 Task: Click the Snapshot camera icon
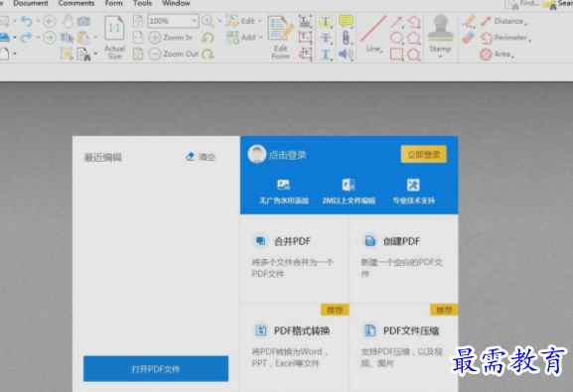coord(83,21)
